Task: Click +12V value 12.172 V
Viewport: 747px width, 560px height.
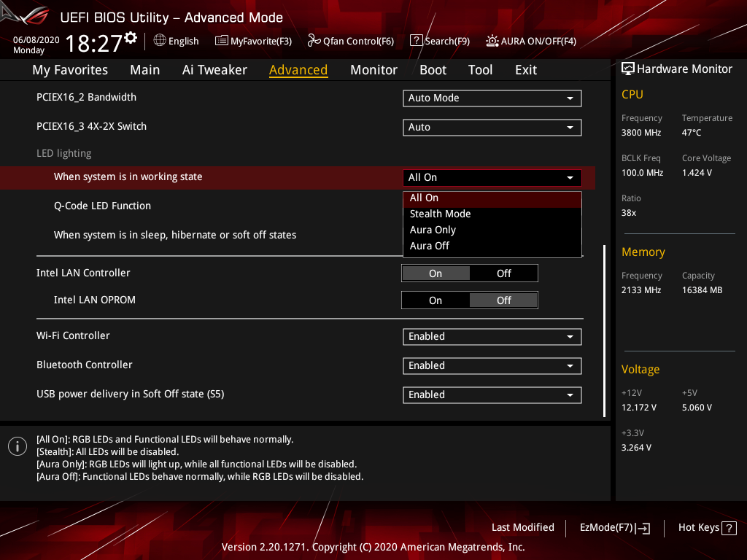Action: click(x=638, y=408)
